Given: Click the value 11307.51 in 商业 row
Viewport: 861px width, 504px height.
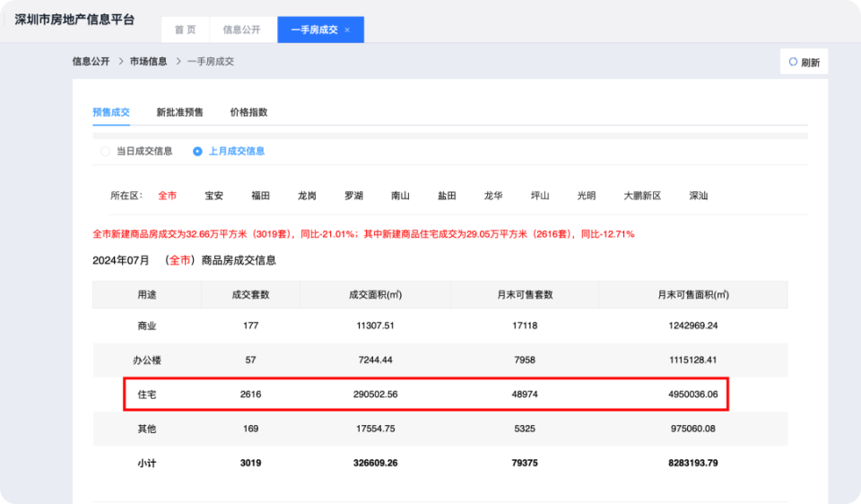Looking at the screenshot, I should pos(376,326).
